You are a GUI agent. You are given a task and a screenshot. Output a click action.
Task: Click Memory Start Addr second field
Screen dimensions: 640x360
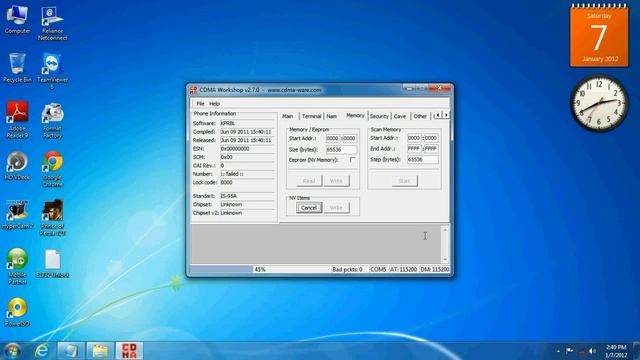tap(349, 138)
